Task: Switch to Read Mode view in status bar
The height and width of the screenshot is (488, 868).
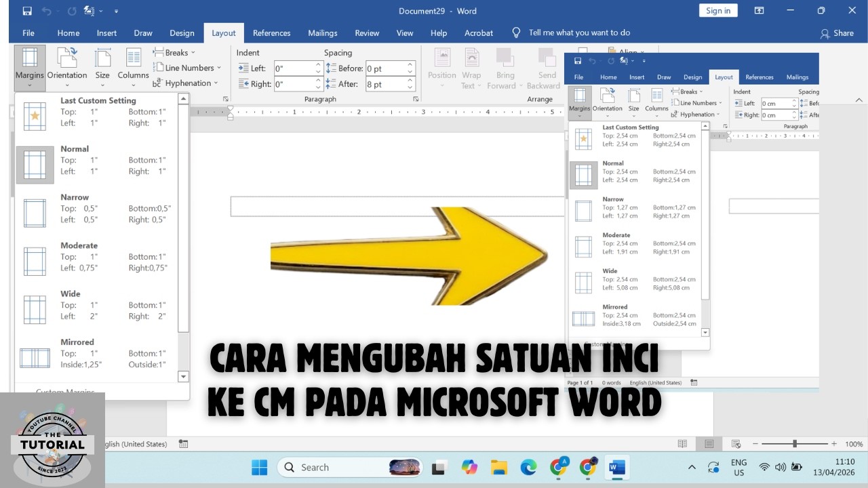Action: [683, 444]
